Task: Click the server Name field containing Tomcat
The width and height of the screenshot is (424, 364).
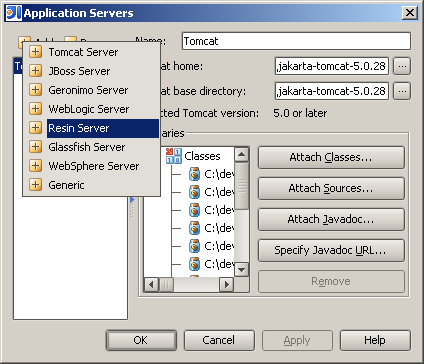Action: 296,41
